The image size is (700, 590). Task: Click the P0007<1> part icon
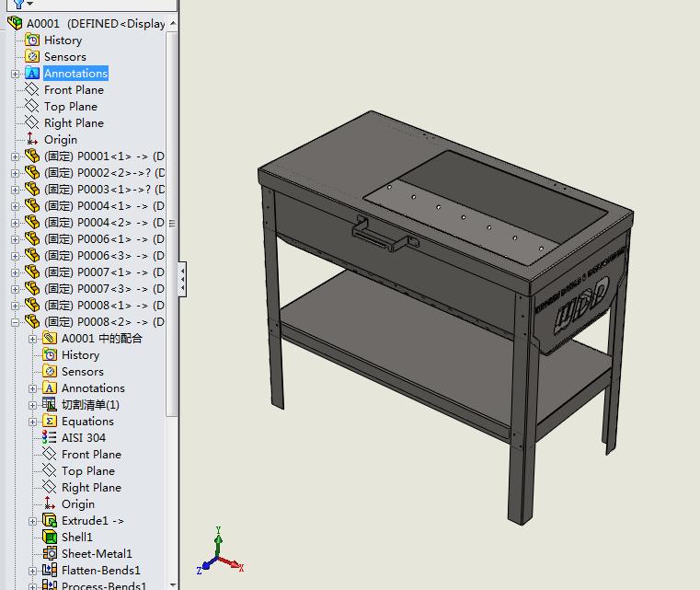[x=32, y=272]
